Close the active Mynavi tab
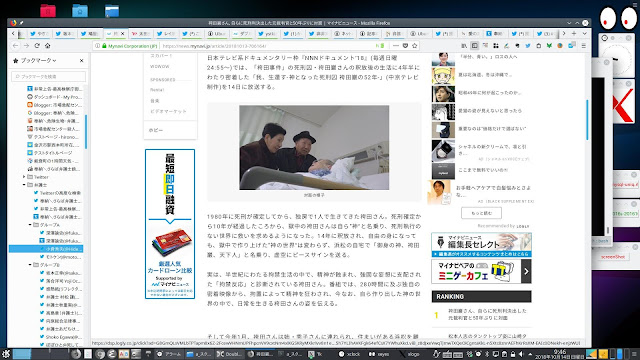Viewport: 640px width, 360px height. [122, 33]
